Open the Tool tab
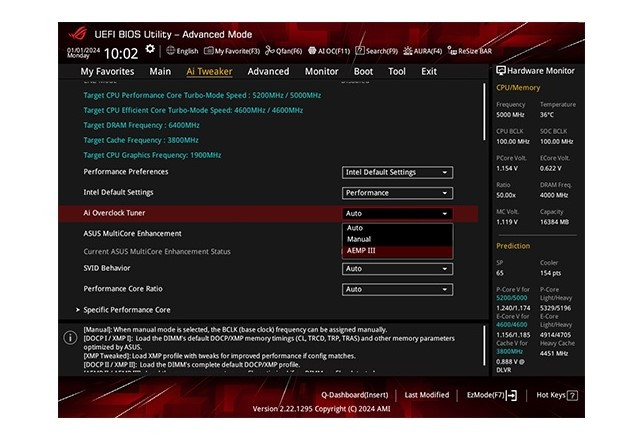 397,71
